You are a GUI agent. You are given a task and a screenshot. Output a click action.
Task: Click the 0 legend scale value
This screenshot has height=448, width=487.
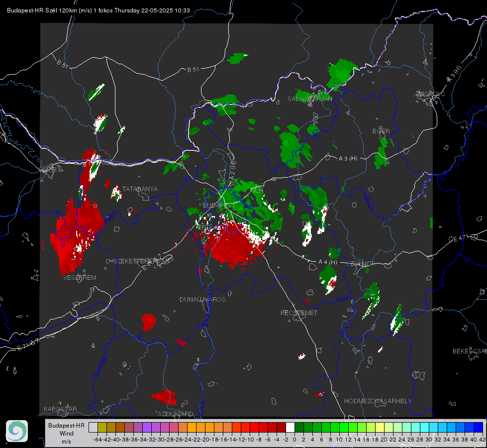pos(294,440)
